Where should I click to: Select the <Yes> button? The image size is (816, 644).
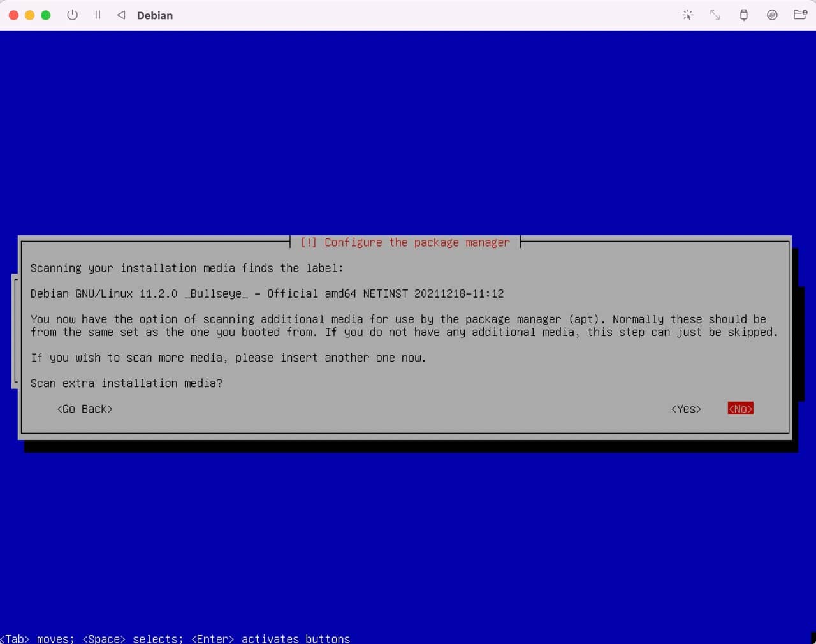coord(686,409)
